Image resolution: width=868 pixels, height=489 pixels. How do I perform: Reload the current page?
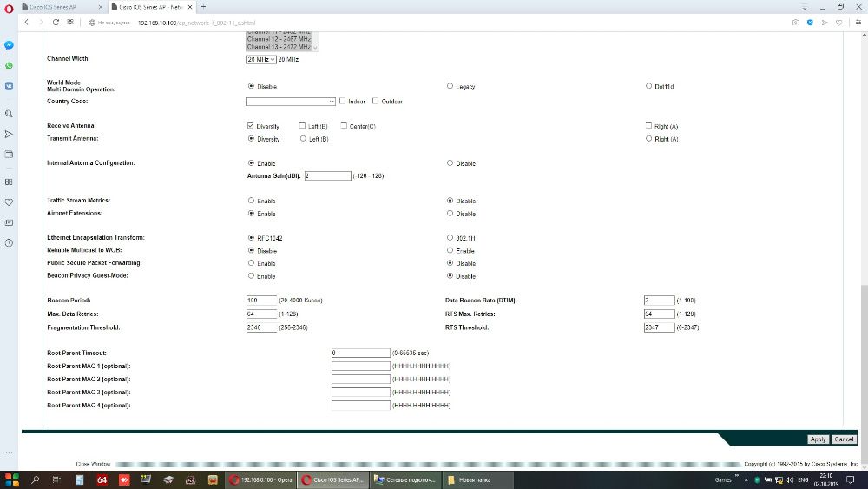tap(56, 23)
